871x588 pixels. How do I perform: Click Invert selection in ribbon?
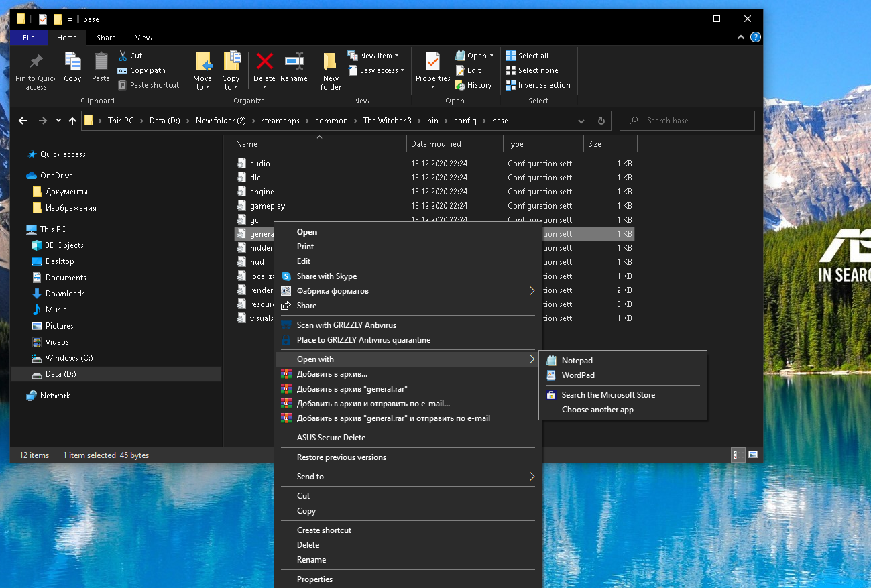point(538,85)
